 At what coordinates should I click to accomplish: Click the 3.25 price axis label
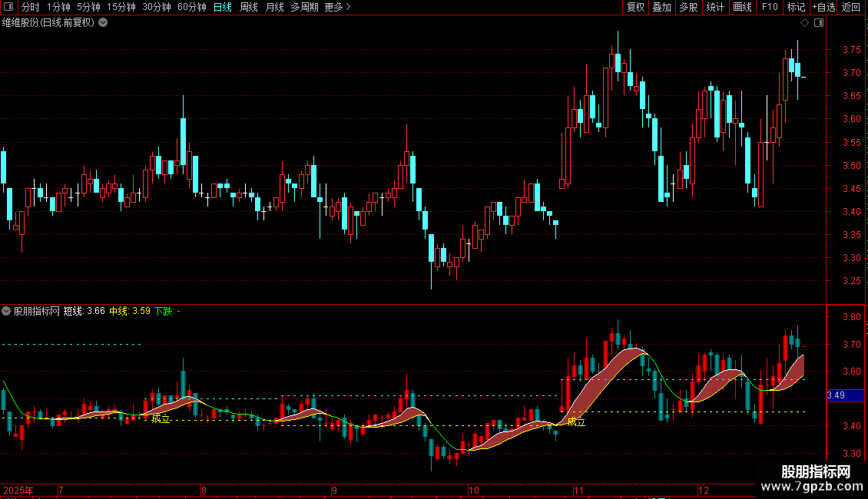tap(851, 281)
